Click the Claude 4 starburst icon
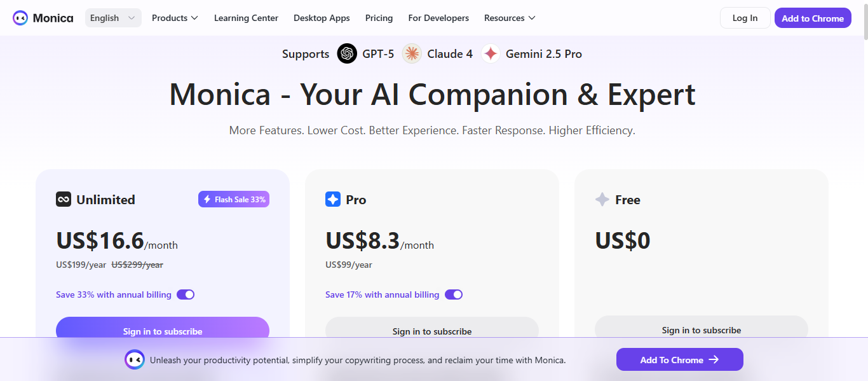Viewport: 868px width, 381px height. 412,54
